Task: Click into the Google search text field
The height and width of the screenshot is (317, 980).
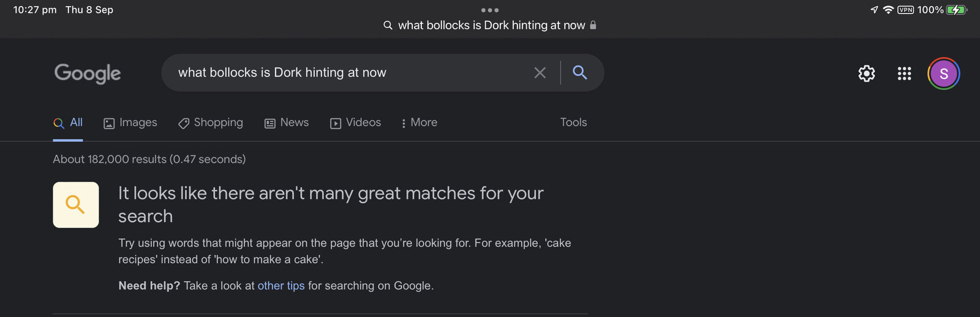Action: [343, 73]
